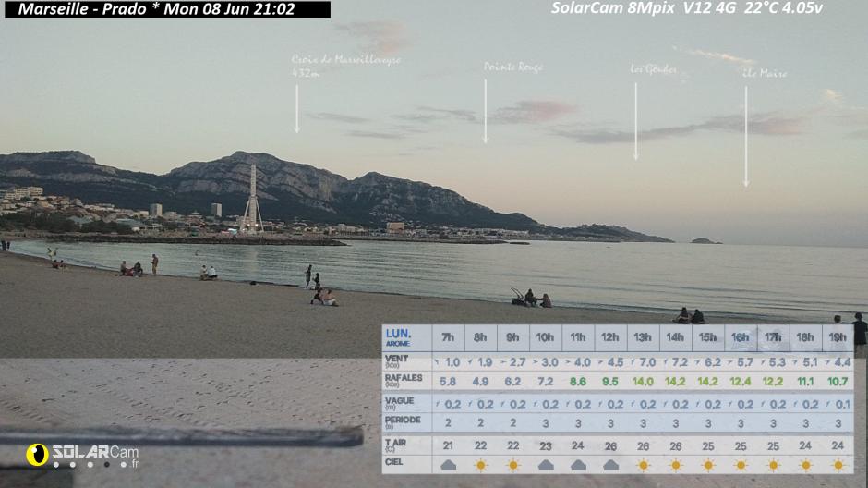Select gust value '8.6' at 11h

pos(578,382)
